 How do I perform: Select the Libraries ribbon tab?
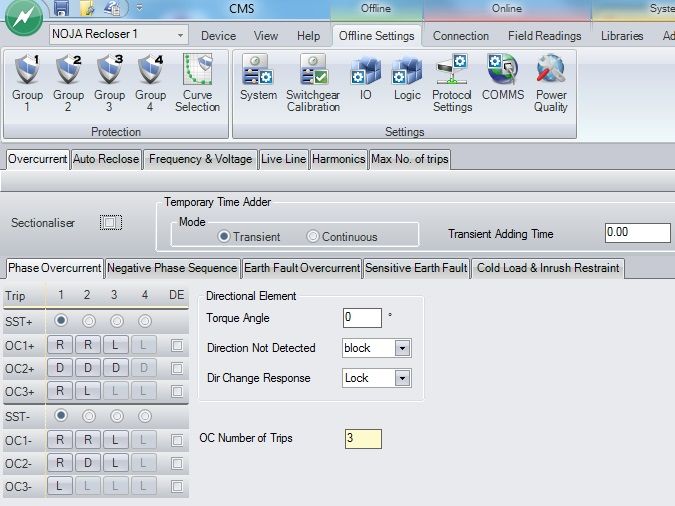622,36
